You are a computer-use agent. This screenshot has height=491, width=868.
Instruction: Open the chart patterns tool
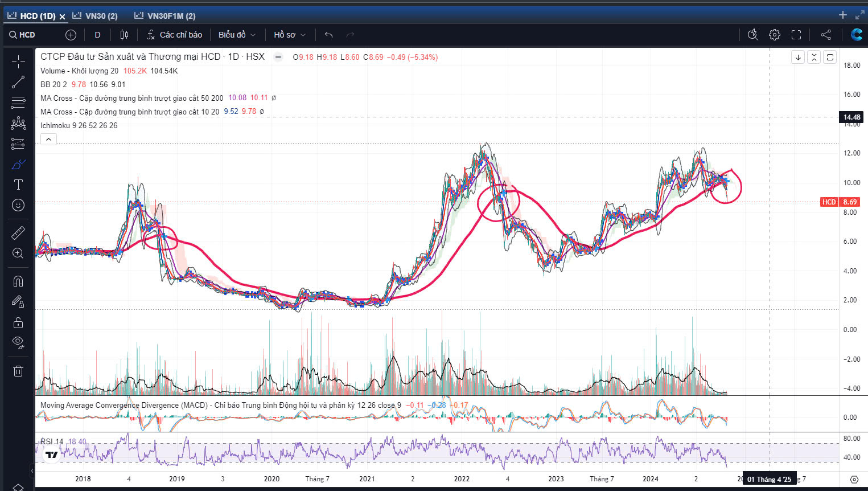tap(18, 123)
